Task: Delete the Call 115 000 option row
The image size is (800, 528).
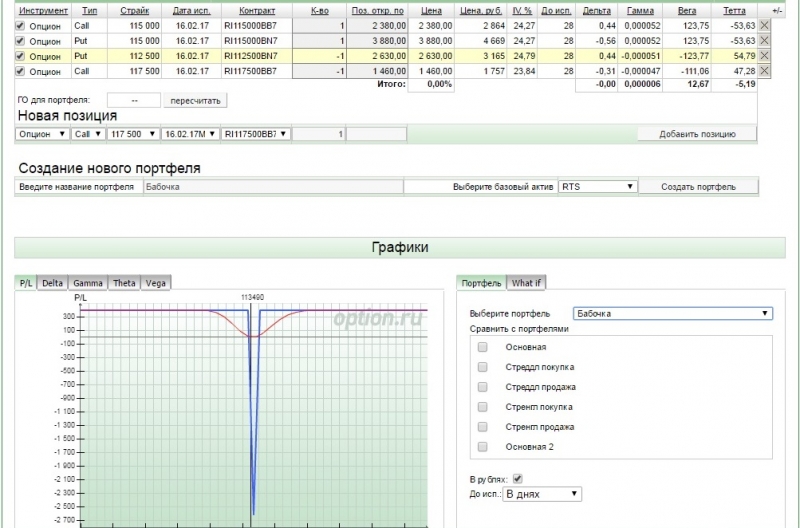Action: point(765,25)
